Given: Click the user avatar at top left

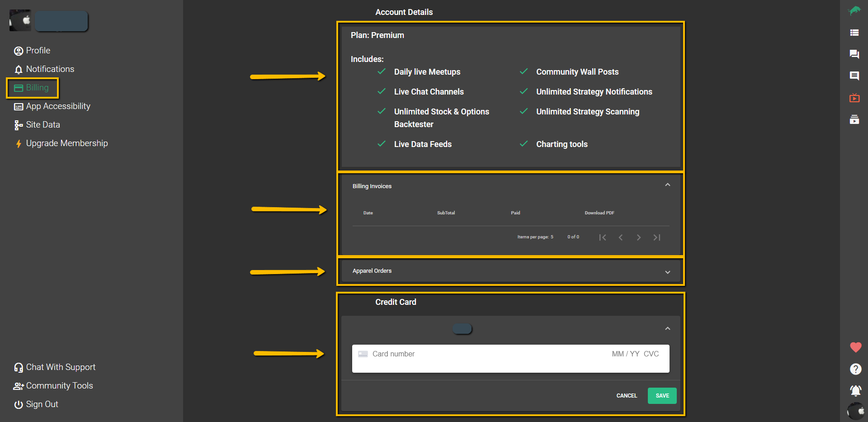Looking at the screenshot, I should click(20, 20).
